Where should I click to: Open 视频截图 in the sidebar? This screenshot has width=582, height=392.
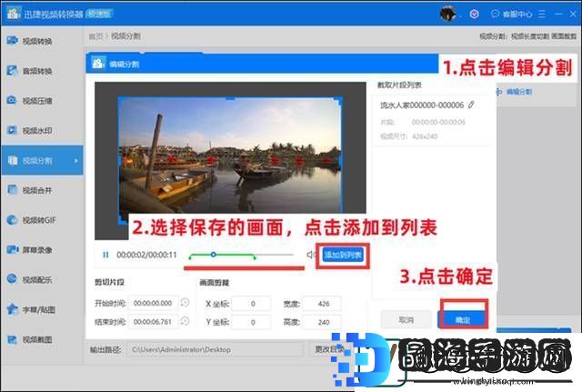click(37, 339)
